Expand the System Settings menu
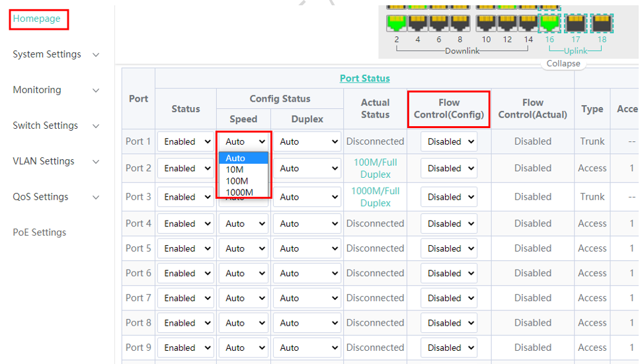 pos(56,54)
